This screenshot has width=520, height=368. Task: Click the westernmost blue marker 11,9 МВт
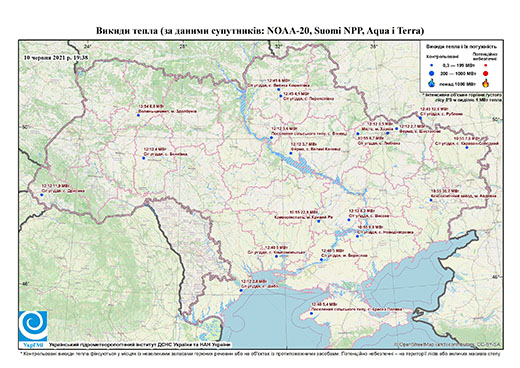coord(42,195)
